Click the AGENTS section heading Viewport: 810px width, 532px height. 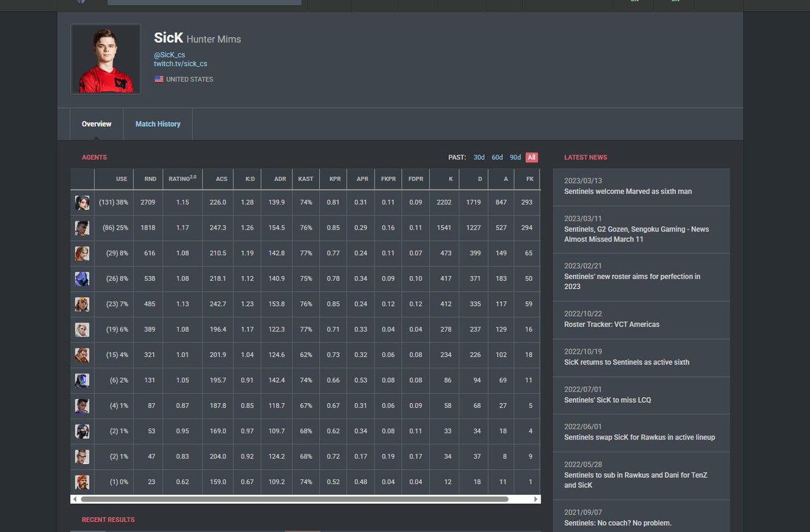94,157
